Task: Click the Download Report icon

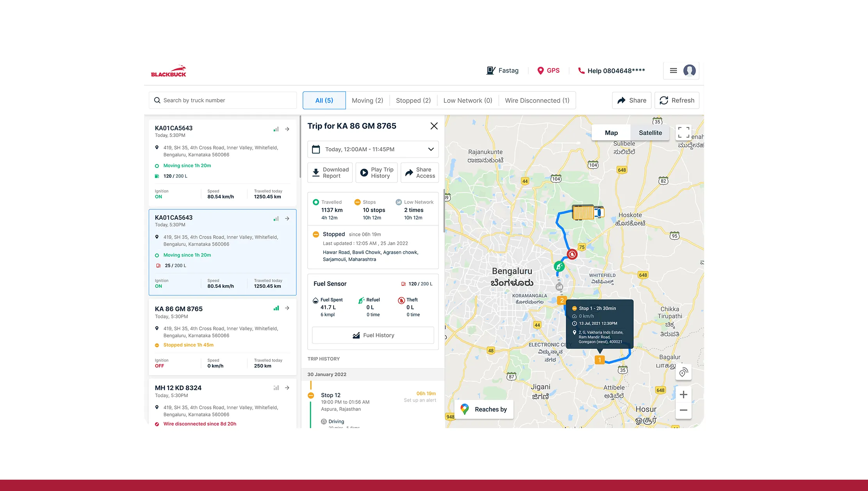Action: (x=316, y=173)
